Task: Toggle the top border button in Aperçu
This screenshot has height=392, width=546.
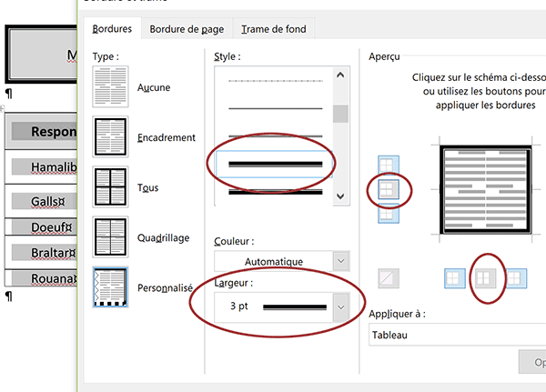Action: [389, 165]
